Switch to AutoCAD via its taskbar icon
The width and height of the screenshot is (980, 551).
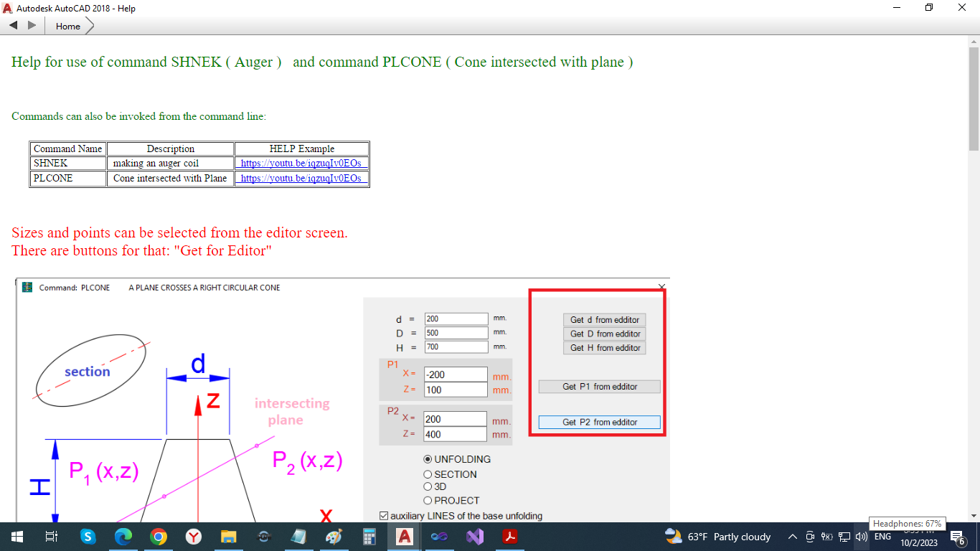pos(405,537)
